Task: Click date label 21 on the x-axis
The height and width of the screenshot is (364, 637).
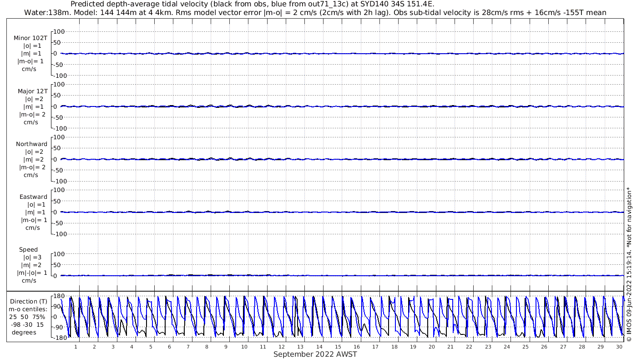Action: (x=450, y=347)
